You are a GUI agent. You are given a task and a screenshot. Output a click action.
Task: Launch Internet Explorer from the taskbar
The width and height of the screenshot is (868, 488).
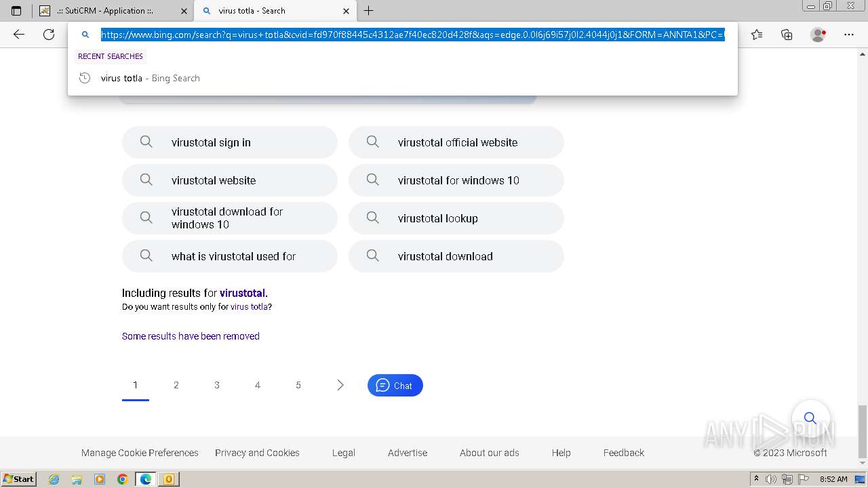coord(54,479)
